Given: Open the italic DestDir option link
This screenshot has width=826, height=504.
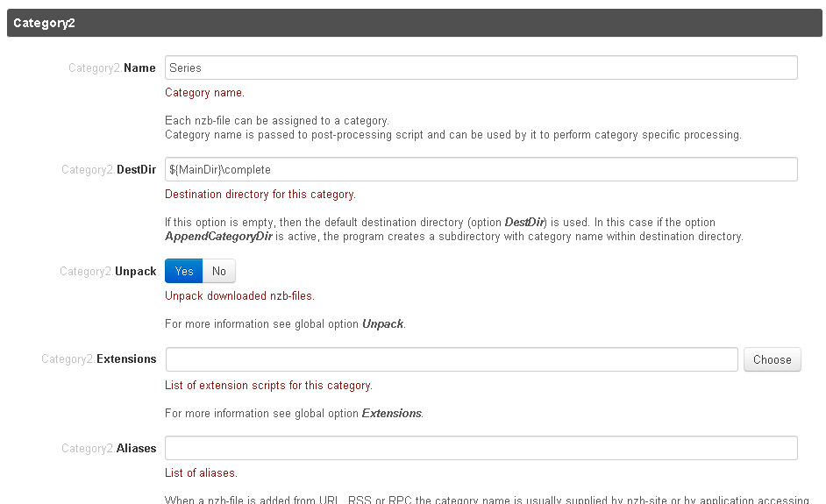Looking at the screenshot, I should pos(524,223).
